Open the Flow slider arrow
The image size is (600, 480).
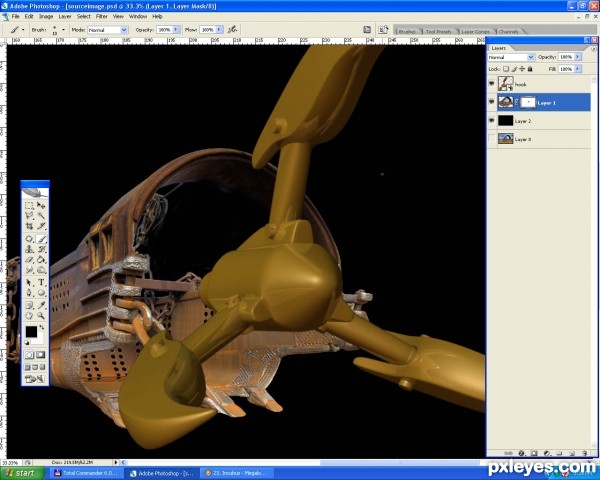(x=219, y=29)
